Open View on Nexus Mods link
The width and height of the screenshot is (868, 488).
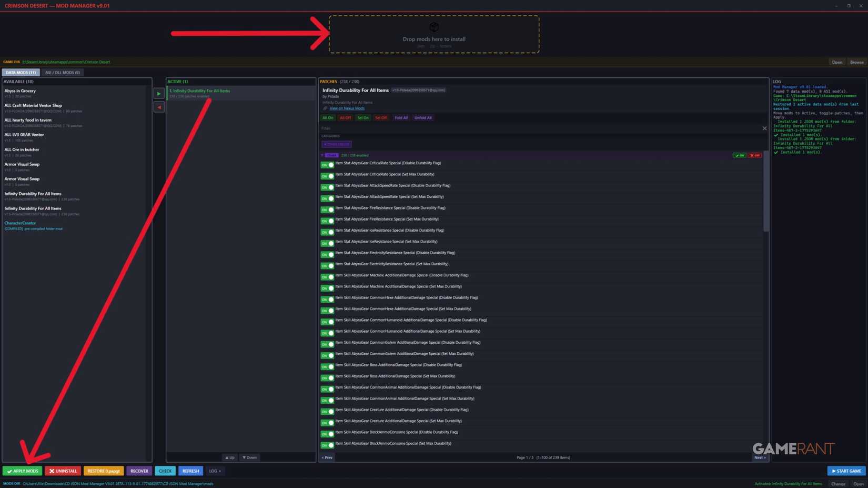[347, 108]
